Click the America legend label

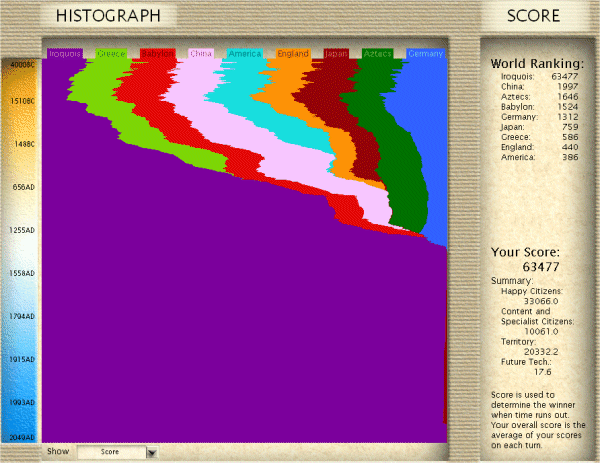click(245, 53)
